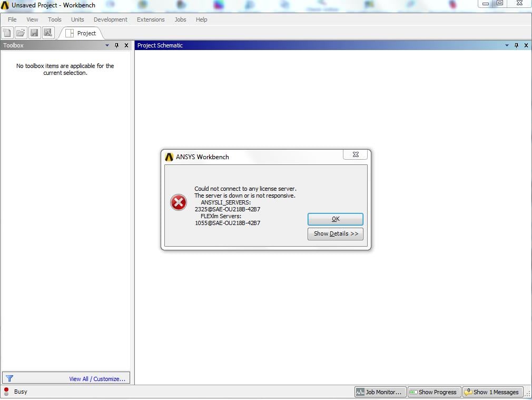Open the Extensions menu
This screenshot has height=400, width=532.
pyautogui.click(x=151, y=19)
